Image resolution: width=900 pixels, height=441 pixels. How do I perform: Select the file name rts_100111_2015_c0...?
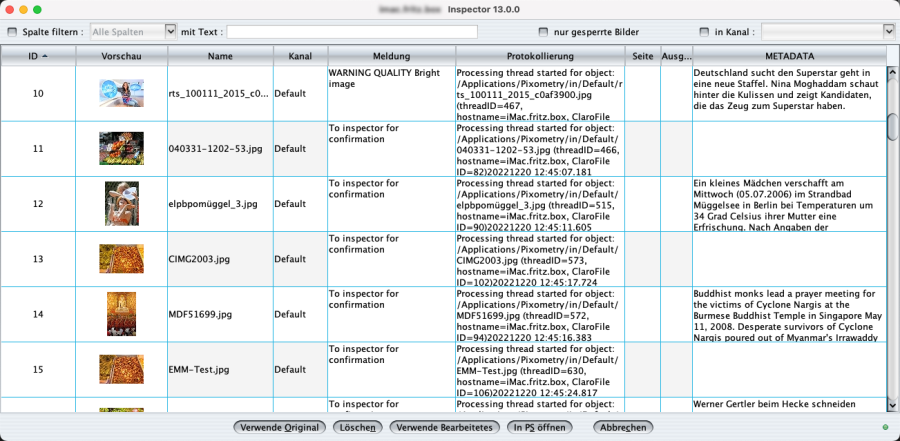tap(218, 94)
